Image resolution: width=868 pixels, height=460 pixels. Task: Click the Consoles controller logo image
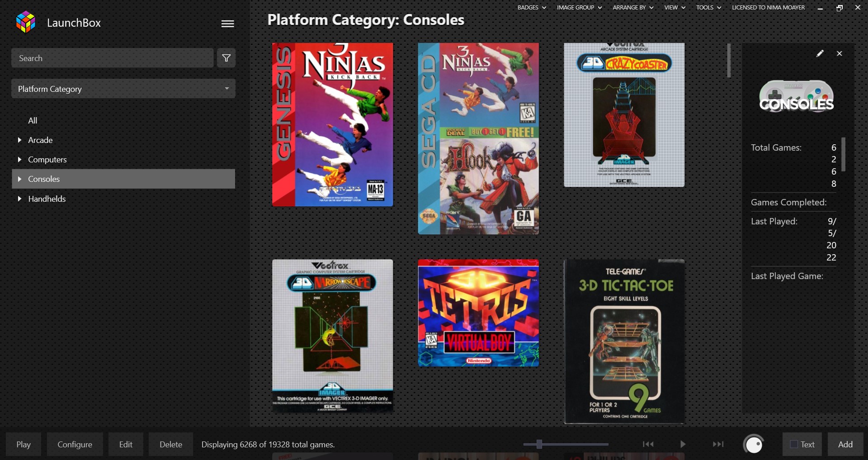tap(796, 96)
